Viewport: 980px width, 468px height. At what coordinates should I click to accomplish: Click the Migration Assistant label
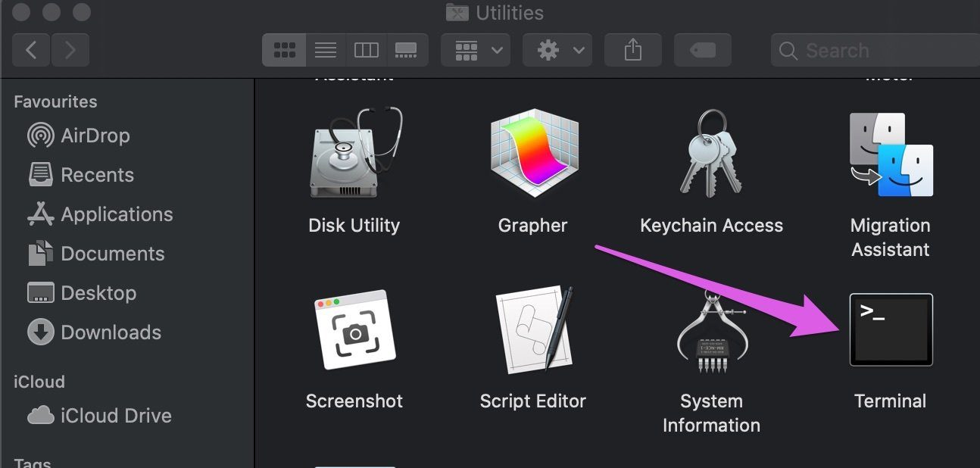point(891,237)
